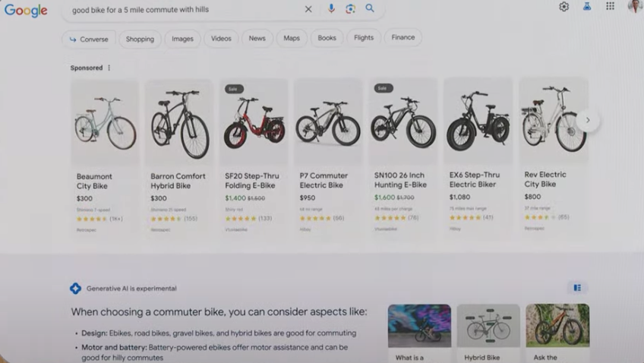
Task: Click the Sale badge on SF20 bike
Action: coord(234,89)
